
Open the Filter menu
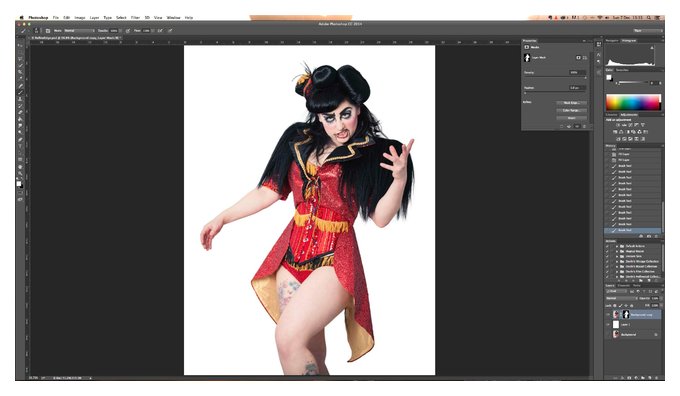pyautogui.click(x=135, y=18)
